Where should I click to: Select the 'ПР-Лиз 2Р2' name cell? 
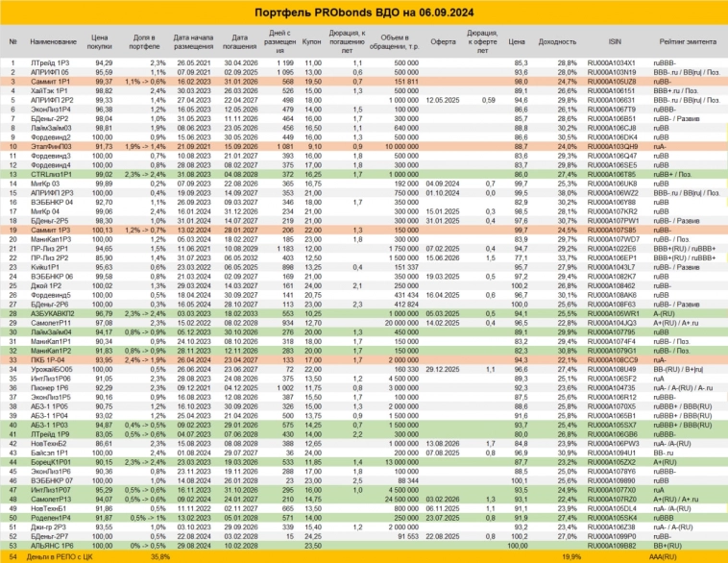tap(49, 257)
